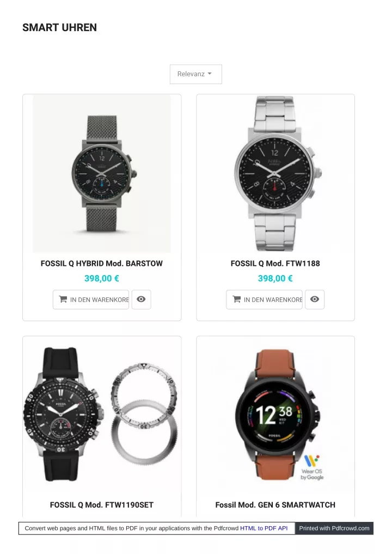Quick view eye icon for FTW1188 watch
The image size is (392, 554).
(315, 299)
